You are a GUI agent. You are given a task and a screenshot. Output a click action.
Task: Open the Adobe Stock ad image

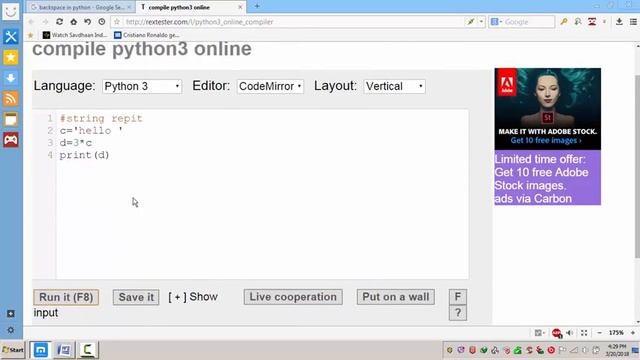547,109
